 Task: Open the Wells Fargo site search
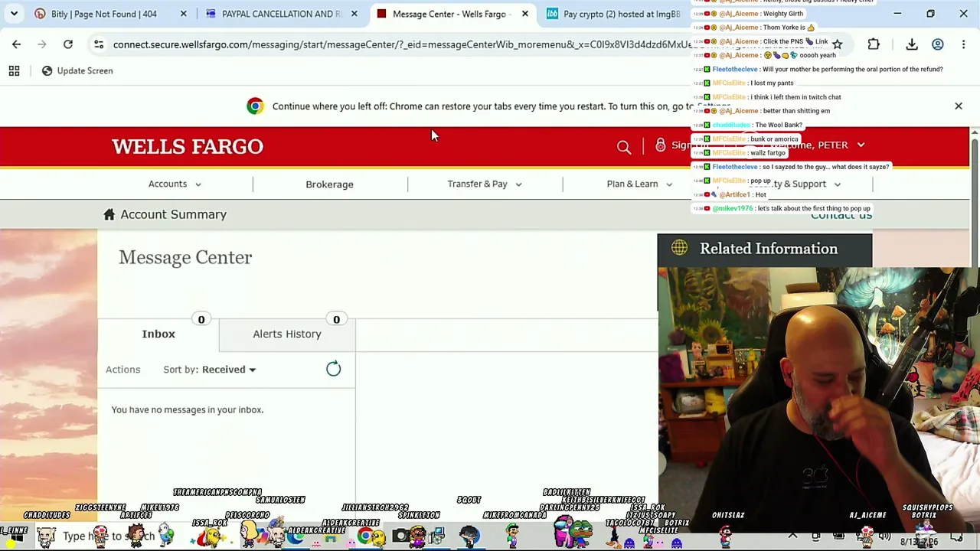tap(624, 146)
